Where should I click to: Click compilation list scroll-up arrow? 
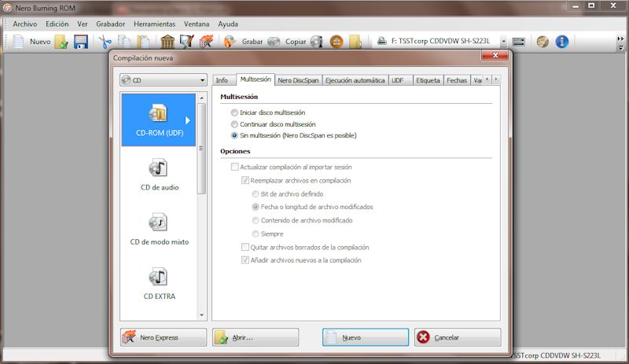[201, 98]
